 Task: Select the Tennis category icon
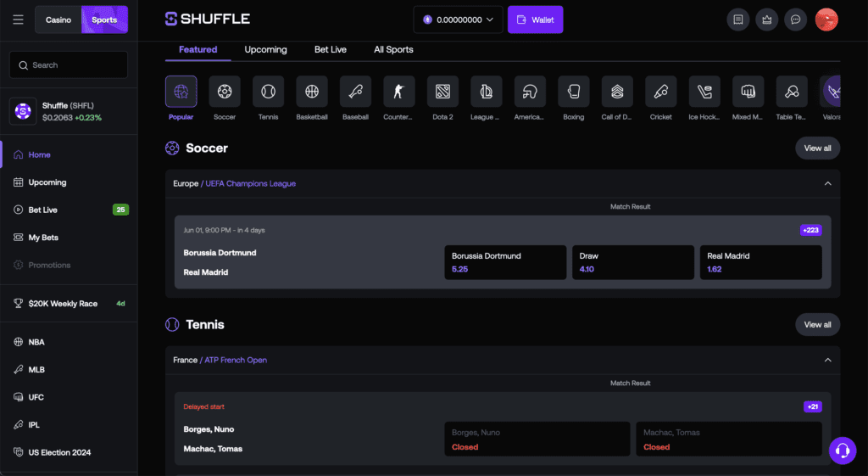[268, 92]
